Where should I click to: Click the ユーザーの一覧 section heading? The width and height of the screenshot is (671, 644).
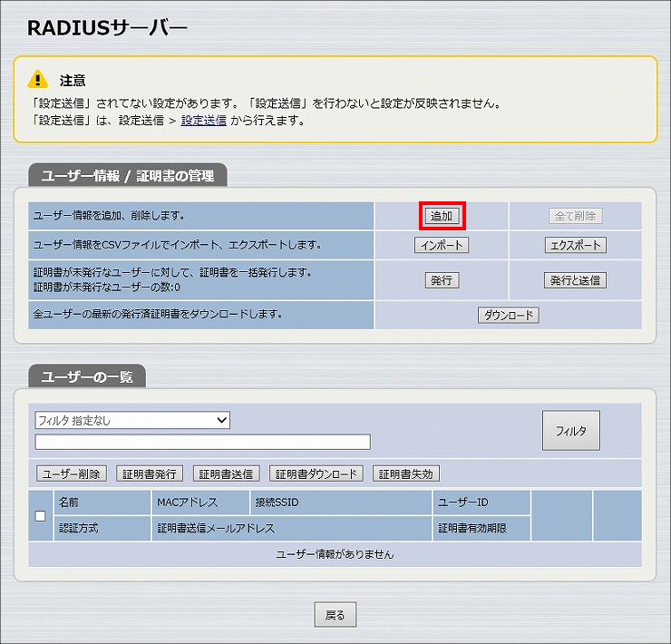(87, 376)
